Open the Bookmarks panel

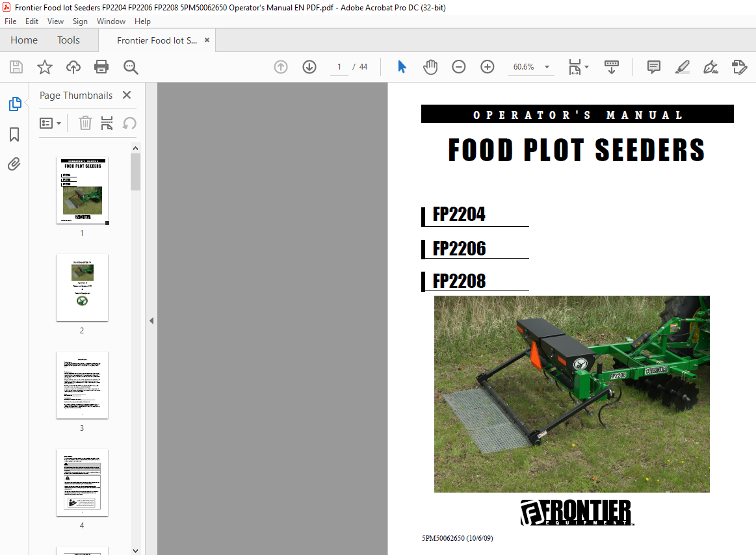click(14, 135)
